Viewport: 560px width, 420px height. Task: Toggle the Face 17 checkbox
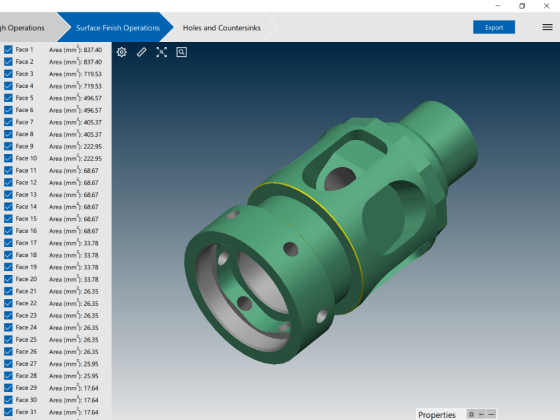pos(8,243)
